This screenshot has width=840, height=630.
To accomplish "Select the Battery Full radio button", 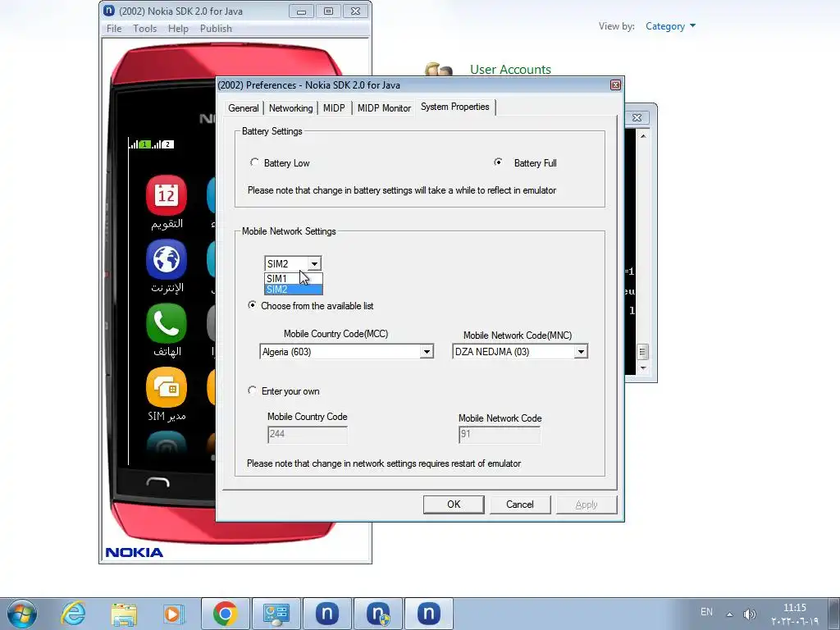I will (498, 162).
